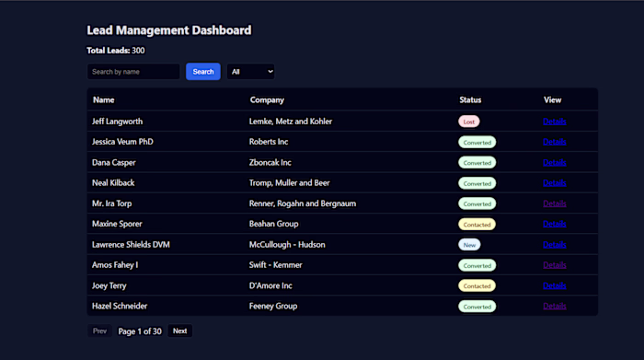Click Converted badge in Amos Fahey row
Viewport: 644px width, 360px height.
pyautogui.click(x=477, y=265)
